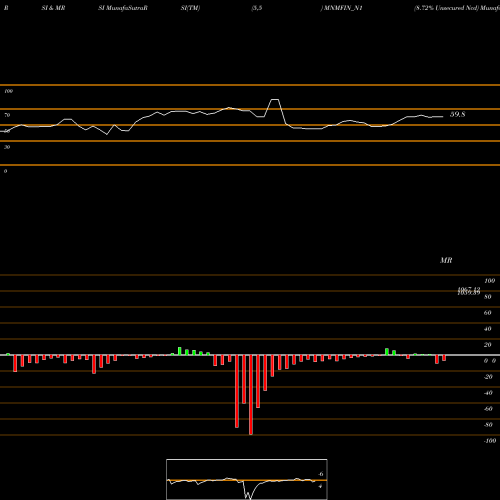500x500 pixels.
Task: Click the tallest red MR histogram bar
Action: pos(251,395)
